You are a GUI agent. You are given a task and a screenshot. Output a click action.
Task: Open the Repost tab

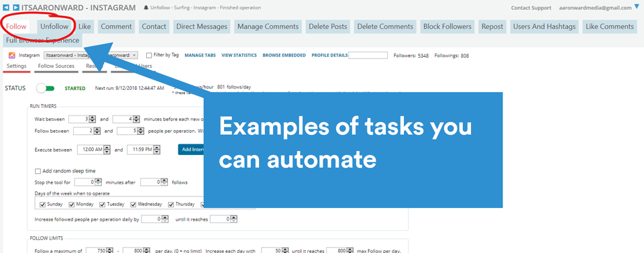492,26
